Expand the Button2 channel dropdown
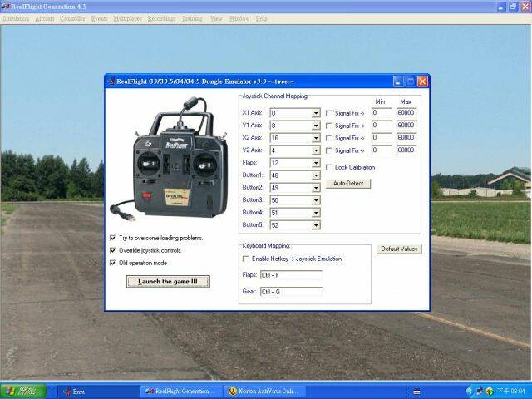Screen dimensions: 532x399 pyautogui.click(x=316, y=188)
